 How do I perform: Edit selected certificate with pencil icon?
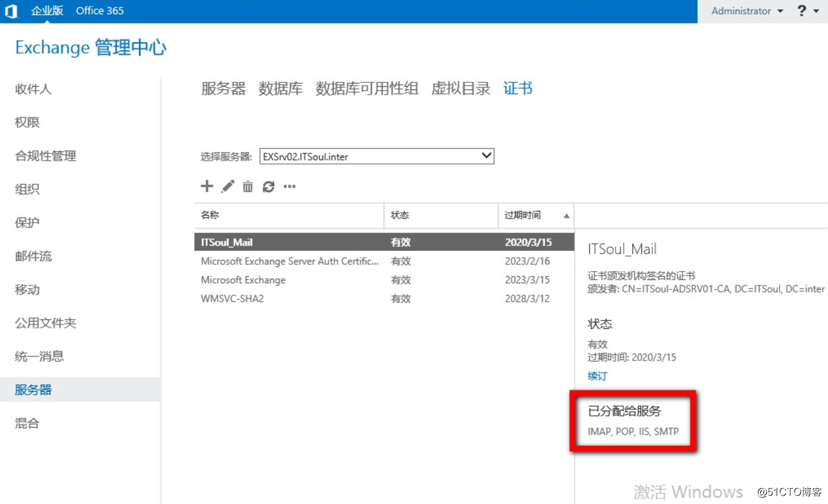click(x=228, y=187)
